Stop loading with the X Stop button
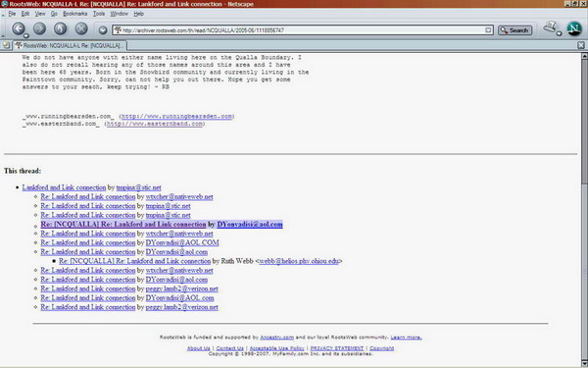Image resolution: width=588 pixels, height=368 pixels. [x=81, y=28]
